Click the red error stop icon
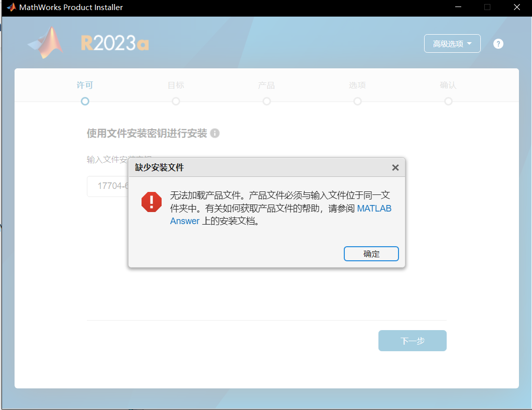 tap(152, 202)
